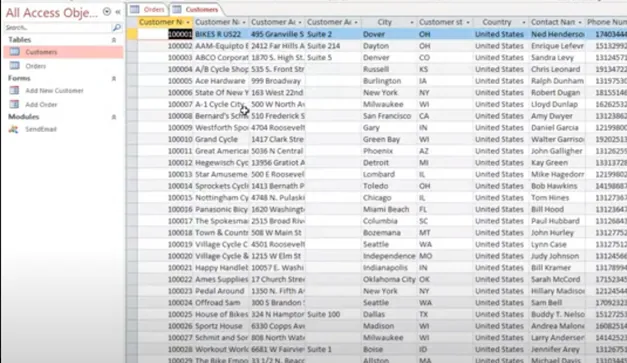This screenshot has width=627, height=363.
Task: Click the 'Green Bay' city cell
Action: (x=389, y=139)
